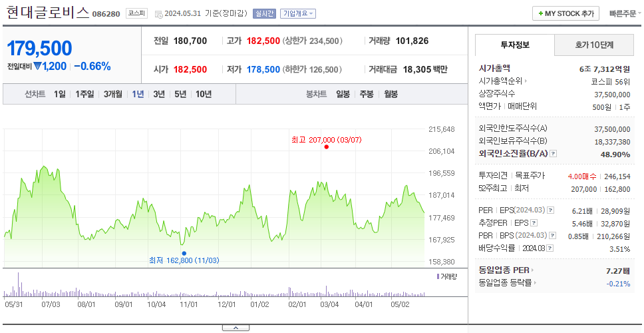The height and width of the screenshot is (333, 644).
Task: Click the 3.51% dividend yield value
Action: point(620,249)
